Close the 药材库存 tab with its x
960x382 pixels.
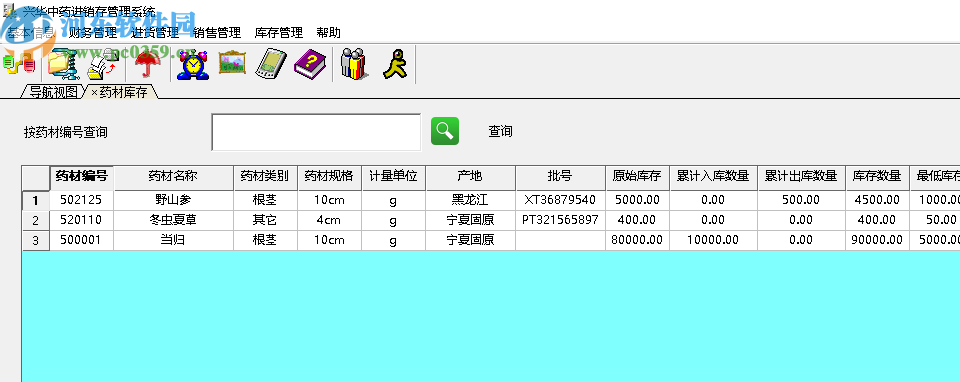coord(94,92)
